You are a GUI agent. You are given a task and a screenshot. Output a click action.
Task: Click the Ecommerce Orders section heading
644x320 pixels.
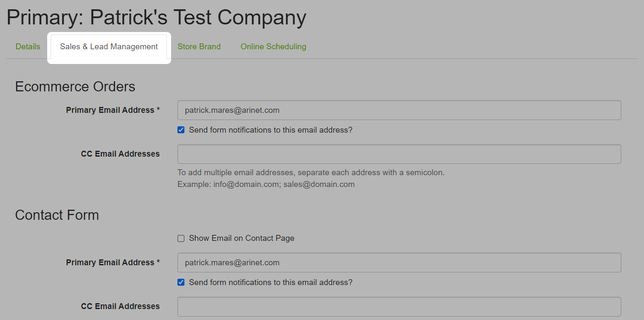coord(75,86)
